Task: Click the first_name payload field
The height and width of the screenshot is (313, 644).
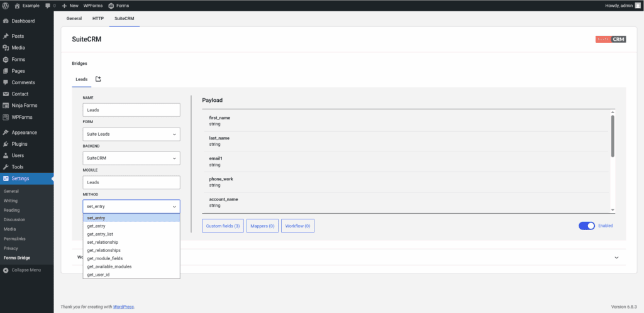Action: click(405, 121)
